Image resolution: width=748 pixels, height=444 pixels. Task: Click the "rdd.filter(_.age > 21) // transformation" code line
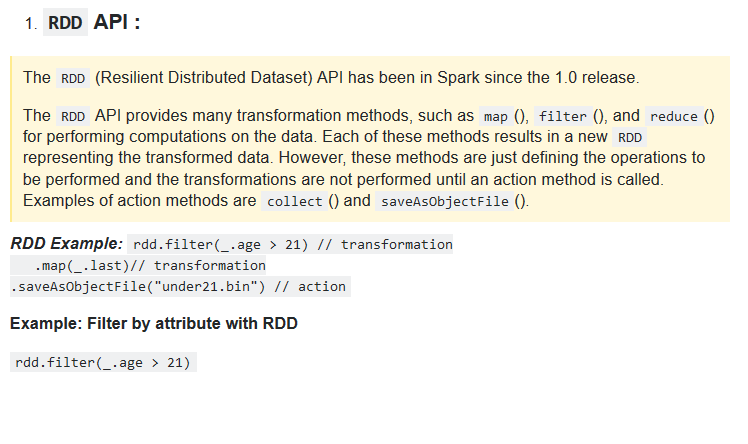pyautogui.click(x=292, y=244)
